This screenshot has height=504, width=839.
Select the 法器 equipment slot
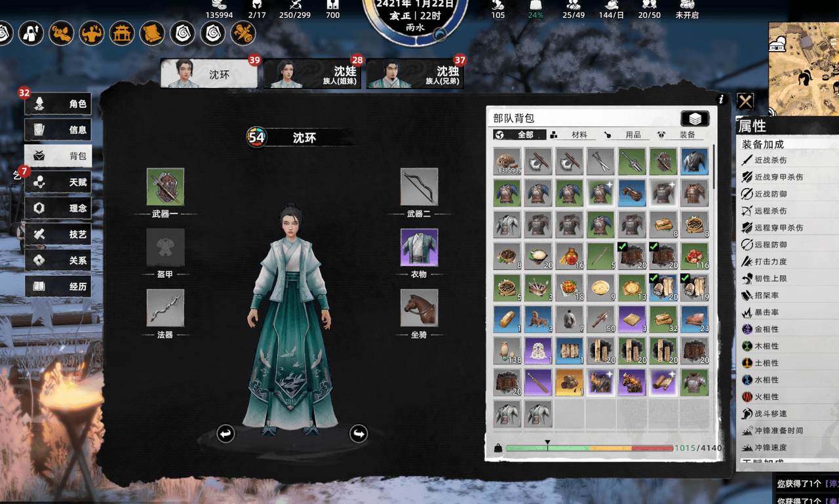pyautogui.click(x=165, y=308)
